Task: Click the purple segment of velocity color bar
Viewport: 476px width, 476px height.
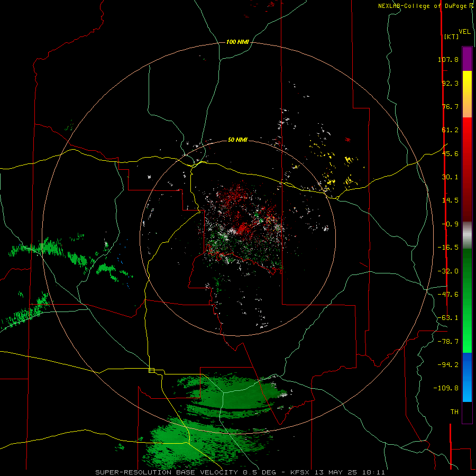Action: [467, 59]
